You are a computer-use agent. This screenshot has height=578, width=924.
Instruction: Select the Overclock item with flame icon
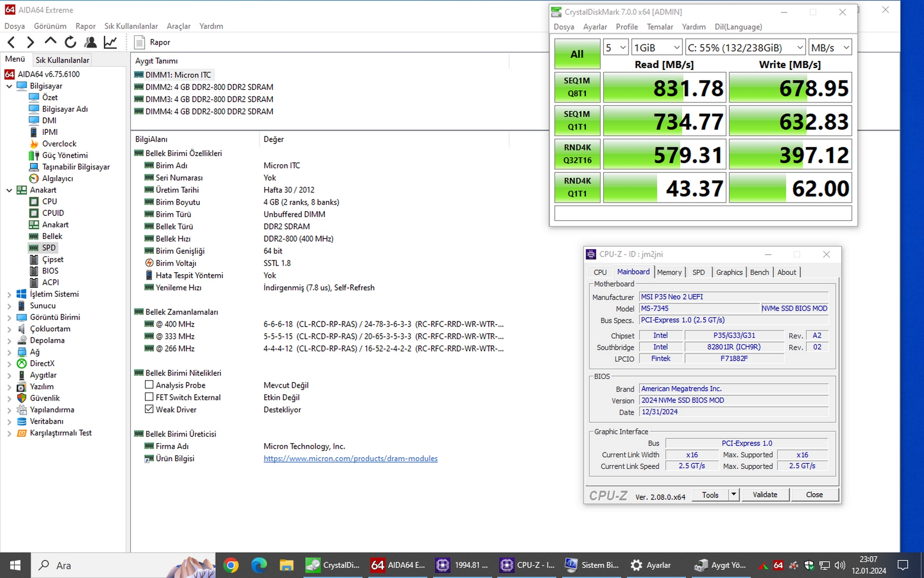(x=59, y=144)
